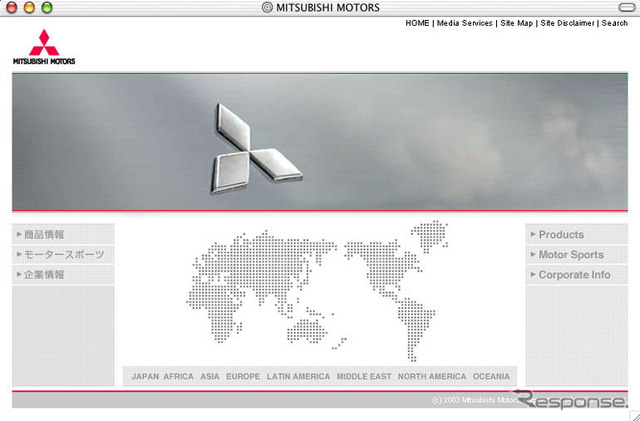Open the HOME link
This screenshot has height=421, width=640.
coord(417,23)
